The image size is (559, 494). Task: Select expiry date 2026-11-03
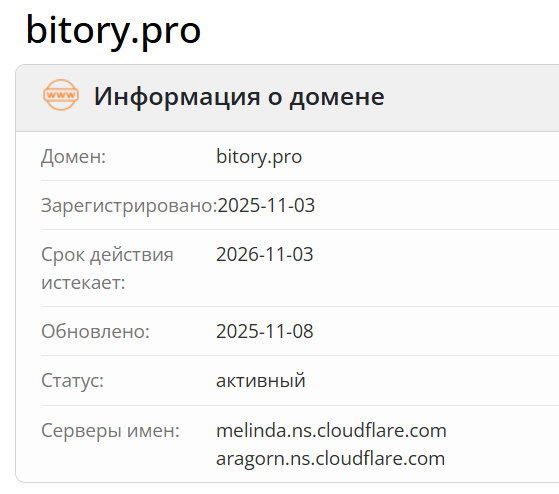(x=265, y=254)
